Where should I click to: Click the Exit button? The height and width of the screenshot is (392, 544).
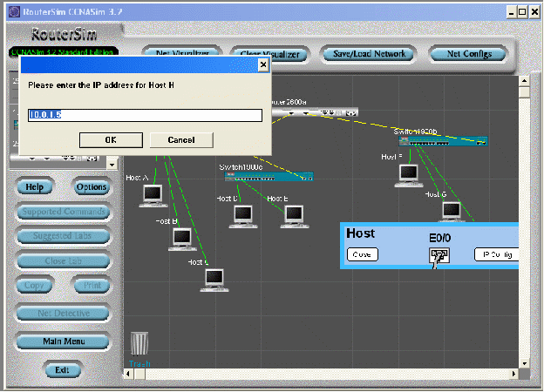[63, 370]
